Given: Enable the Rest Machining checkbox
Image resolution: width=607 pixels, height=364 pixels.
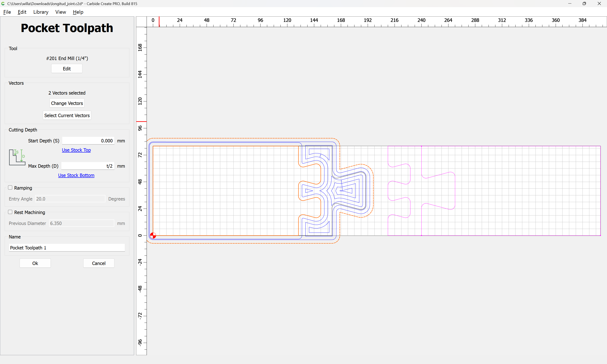Looking at the screenshot, I should (10, 212).
